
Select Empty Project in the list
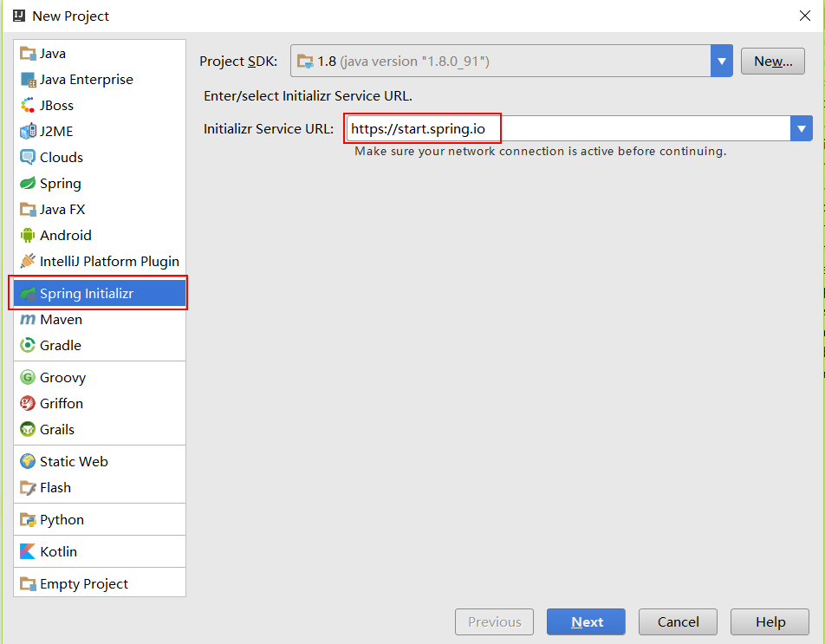pyautogui.click(x=83, y=584)
